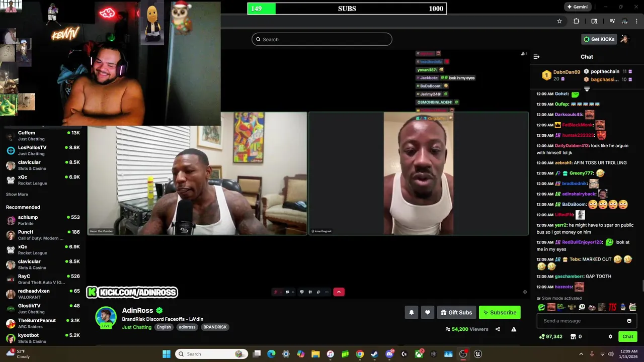The height and width of the screenshot is (362, 644).
Task: Open Discord from the taskbar
Action: (389, 354)
